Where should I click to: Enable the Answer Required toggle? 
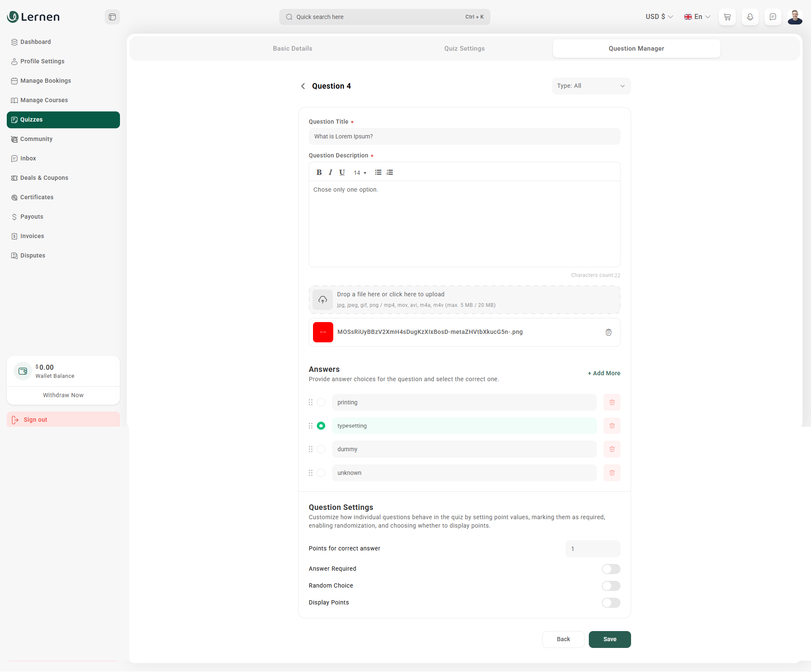coord(611,569)
